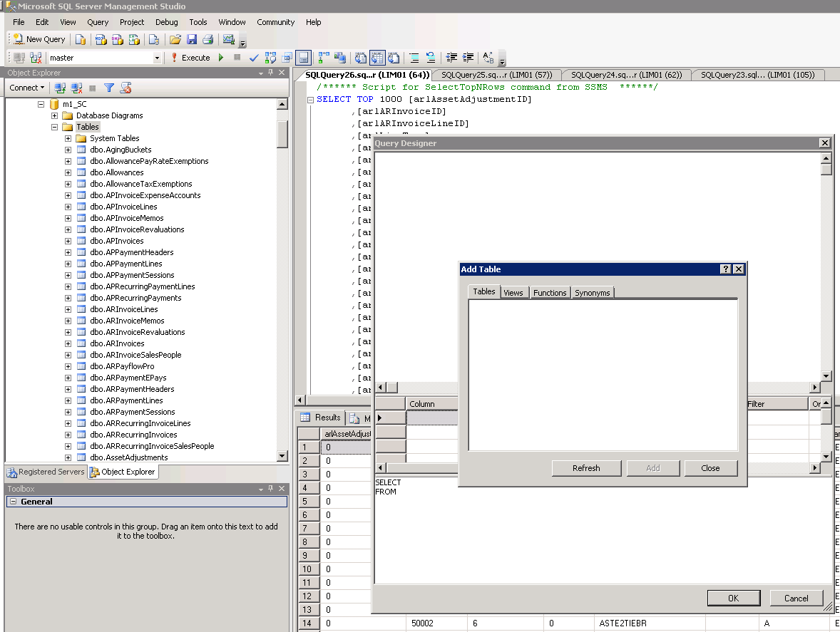Open the filter icon in Object Explorer
Image resolution: width=840 pixels, height=632 pixels.
point(110,87)
